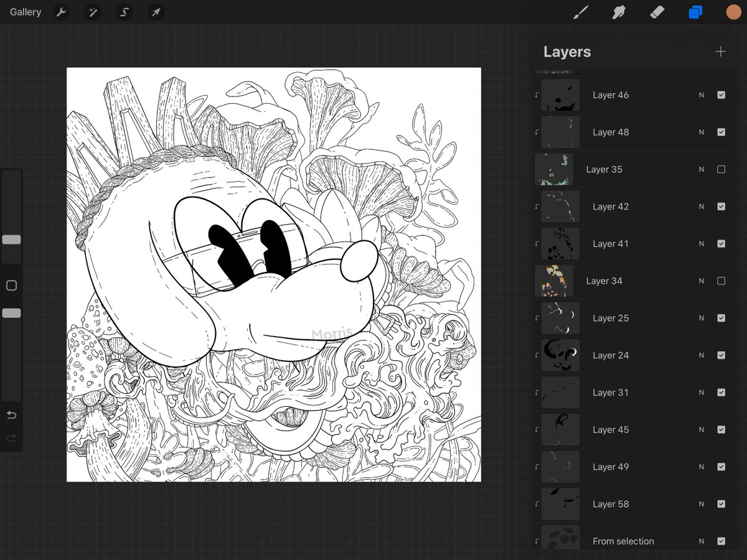
Task: Select the 'Layer 58' name
Action: click(x=611, y=504)
